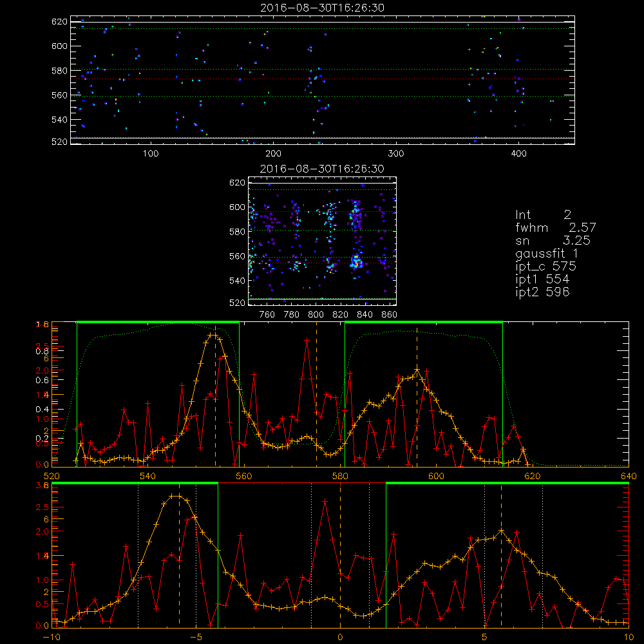Click x-axis label 800 on middle image
Screen dimensions: 644x644
[x=316, y=315]
